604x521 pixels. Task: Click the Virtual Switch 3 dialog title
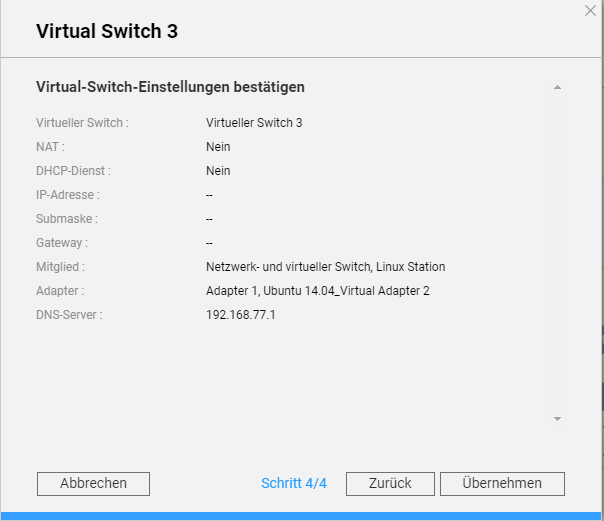tap(107, 31)
